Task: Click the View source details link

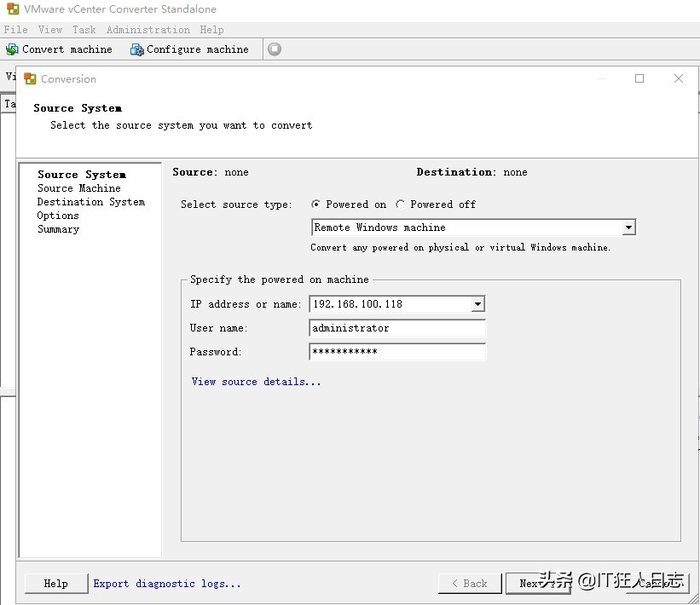Action: 256,382
